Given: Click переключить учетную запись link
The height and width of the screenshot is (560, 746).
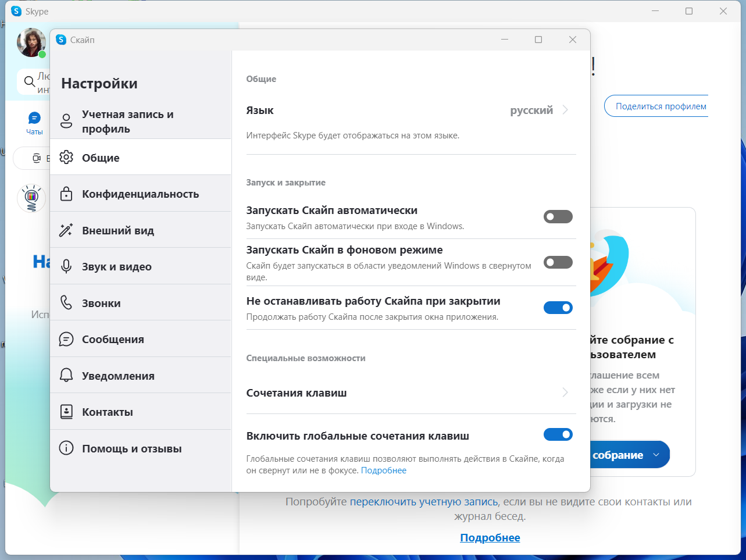Looking at the screenshot, I should point(424,502).
